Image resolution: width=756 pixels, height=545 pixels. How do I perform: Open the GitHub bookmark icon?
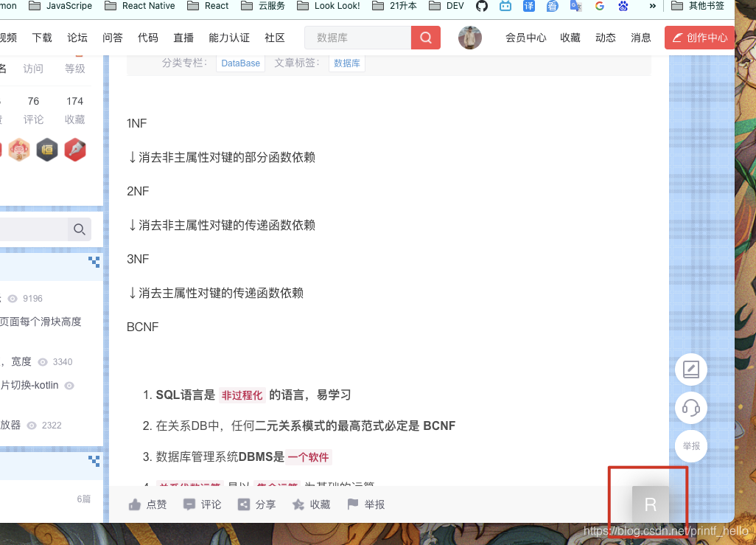coord(481,6)
